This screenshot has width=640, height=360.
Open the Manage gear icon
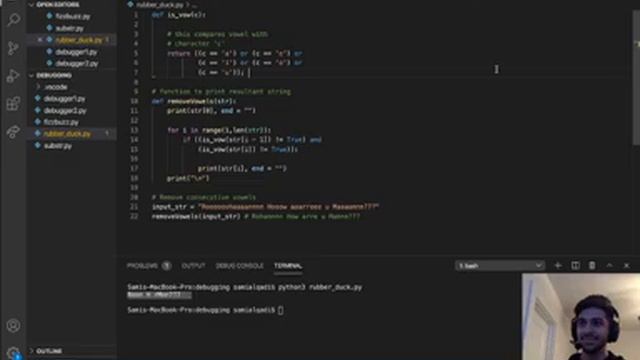pos(13,352)
